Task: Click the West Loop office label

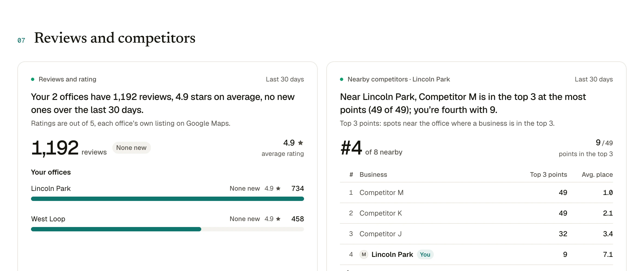Action: point(48,219)
